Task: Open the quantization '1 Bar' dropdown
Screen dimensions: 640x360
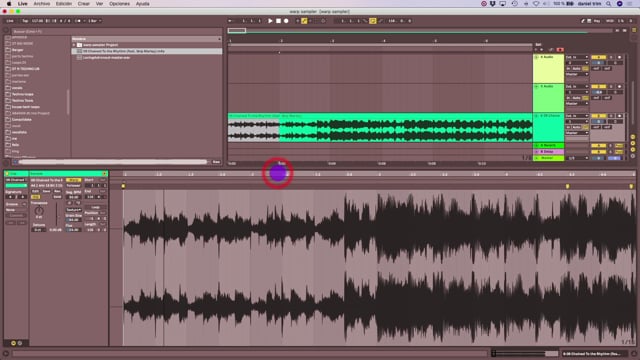Action: point(95,21)
